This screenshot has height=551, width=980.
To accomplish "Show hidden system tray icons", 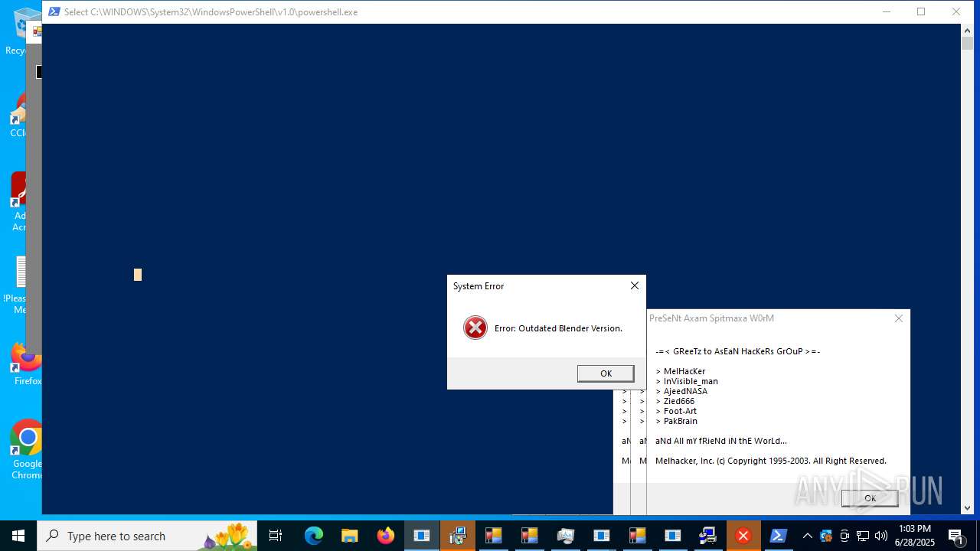I will (807, 536).
